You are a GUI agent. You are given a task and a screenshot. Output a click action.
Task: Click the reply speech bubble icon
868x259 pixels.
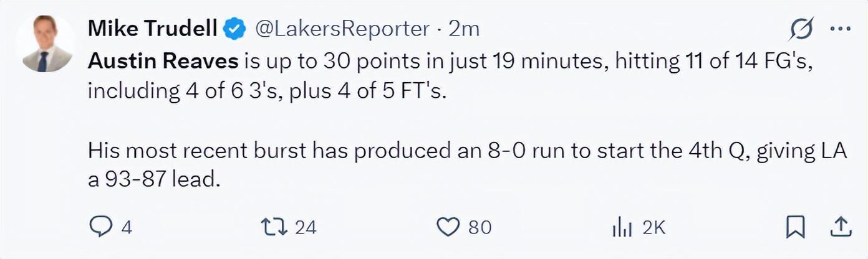coord(100,227)
